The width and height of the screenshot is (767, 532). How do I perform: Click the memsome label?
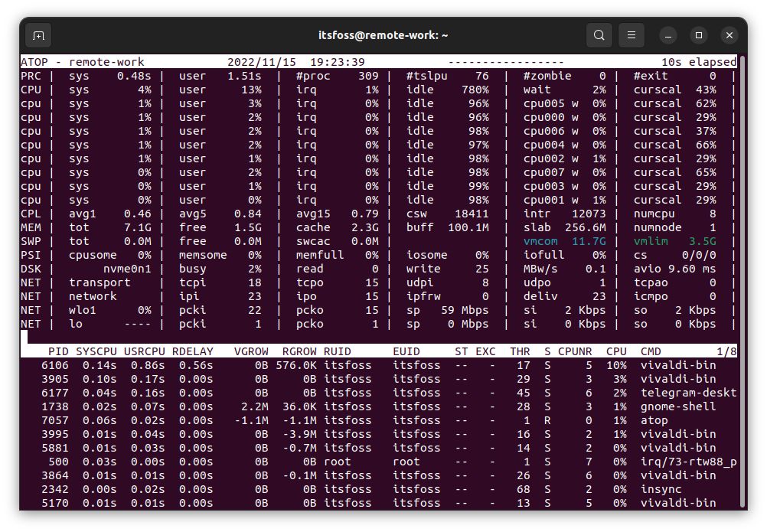tap(203, 255)
